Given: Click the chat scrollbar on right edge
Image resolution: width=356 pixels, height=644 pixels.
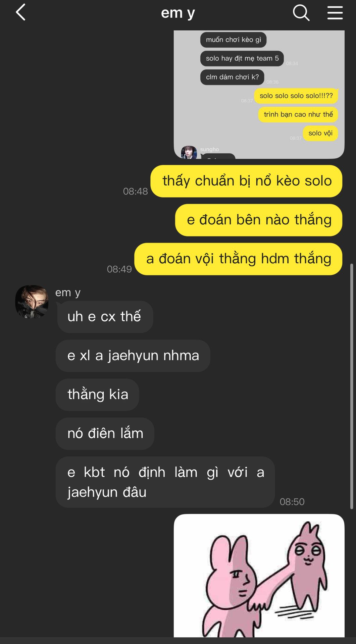Looking at the screenshot, I should coord(352,386).
